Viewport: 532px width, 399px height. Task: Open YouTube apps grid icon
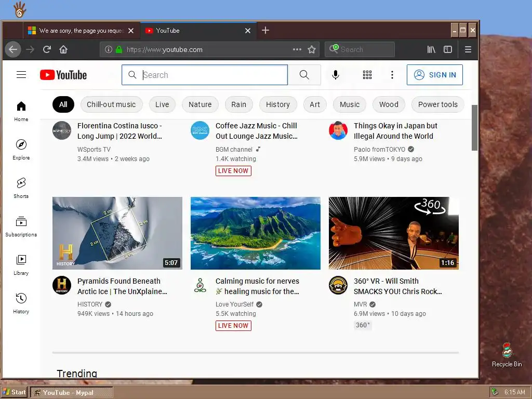click(367, 75)
